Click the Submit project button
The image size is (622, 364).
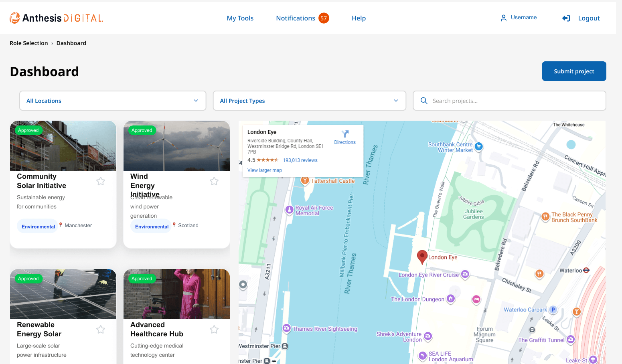tap(574, 71)
